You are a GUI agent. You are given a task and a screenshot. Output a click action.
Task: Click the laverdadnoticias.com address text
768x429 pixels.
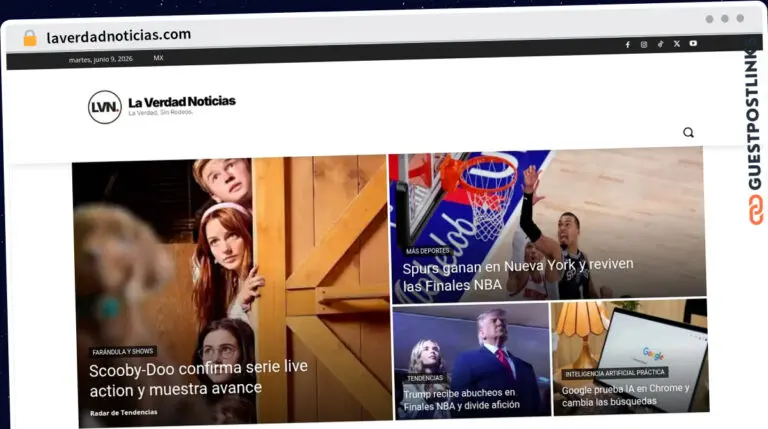(x=119, y=36)
